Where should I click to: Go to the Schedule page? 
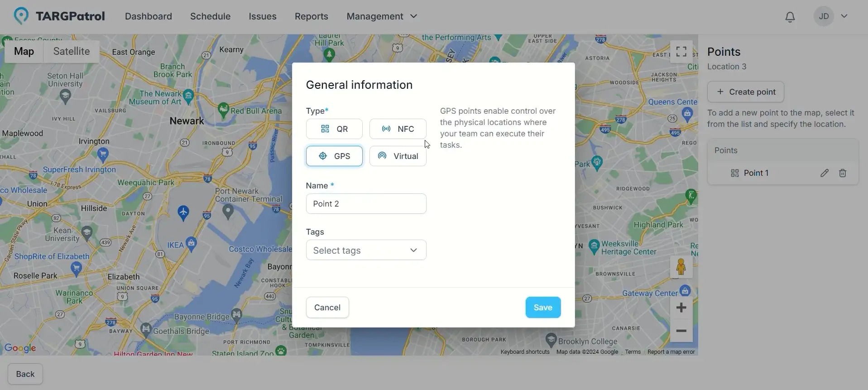click(210, 16)
